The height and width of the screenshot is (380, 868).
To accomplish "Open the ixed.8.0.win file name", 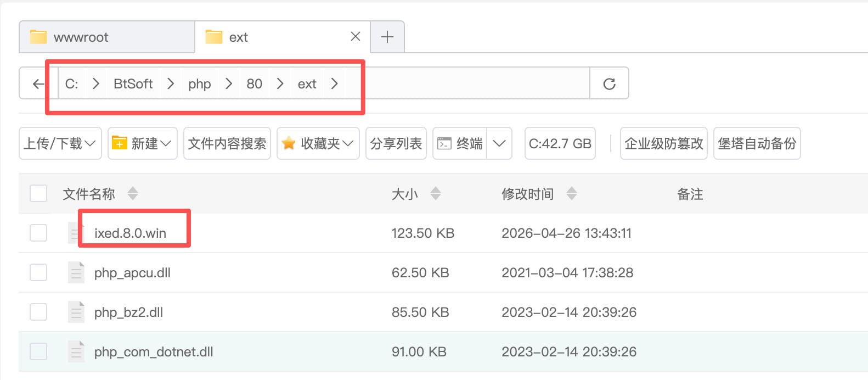I will (130, 233).
